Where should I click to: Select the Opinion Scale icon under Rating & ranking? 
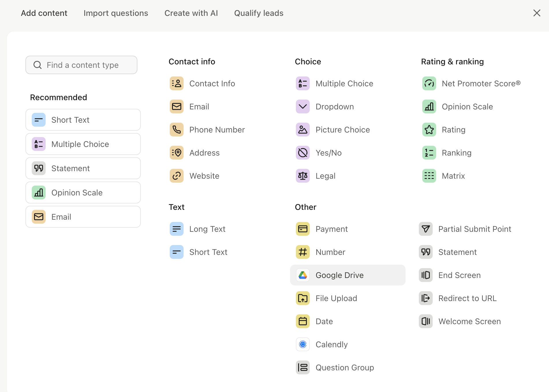pyautogui.click(x=429, y=107)
